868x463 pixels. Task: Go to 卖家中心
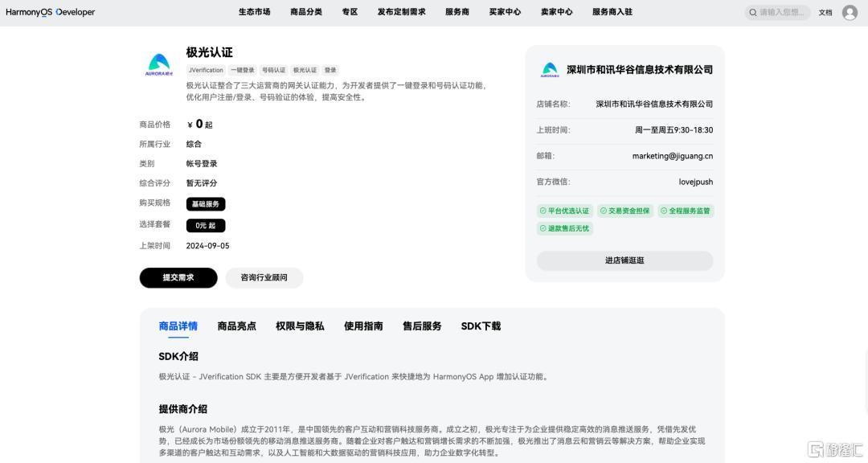557,11
